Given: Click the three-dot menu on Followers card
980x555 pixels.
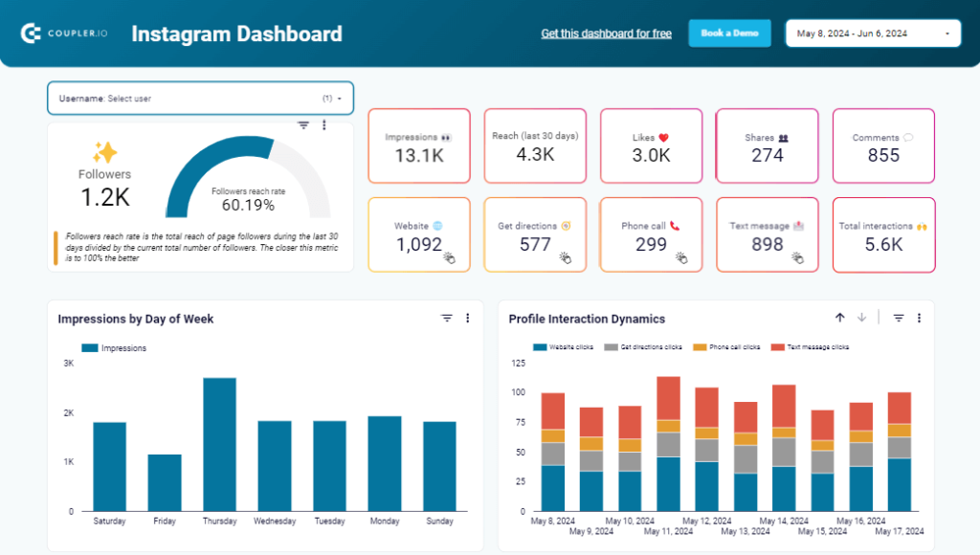Looking at the screenshot, I should click(x=324, y=125).
